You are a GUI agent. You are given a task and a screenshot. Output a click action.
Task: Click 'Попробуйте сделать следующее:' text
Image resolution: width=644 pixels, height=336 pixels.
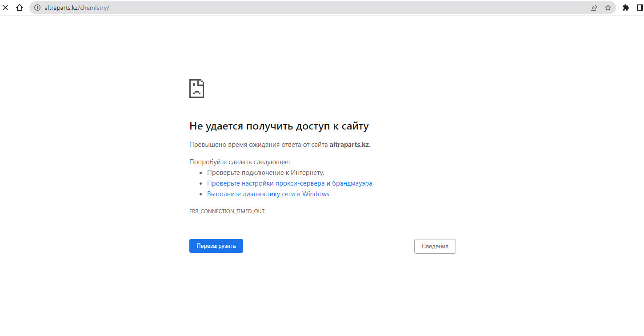(x=240, y=162)
